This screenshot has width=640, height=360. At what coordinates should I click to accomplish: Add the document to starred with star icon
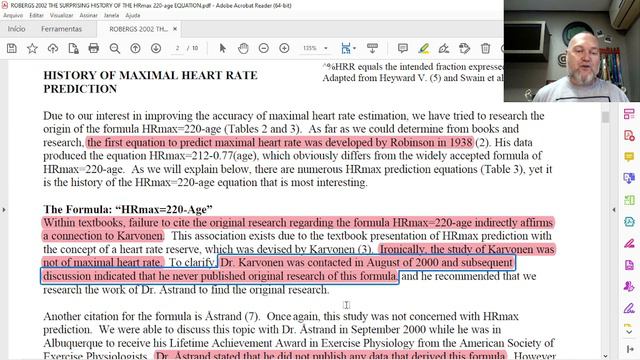tap(32, 49)
